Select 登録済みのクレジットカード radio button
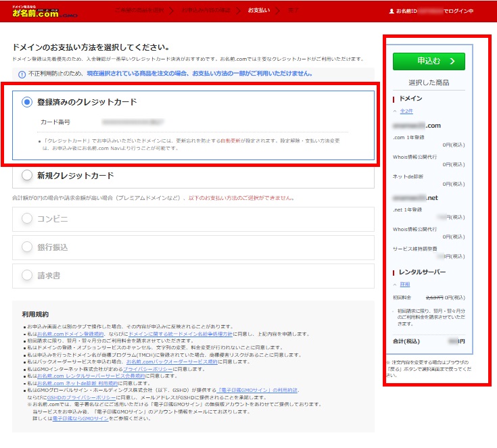497x448 pixels. coord(27,102)
